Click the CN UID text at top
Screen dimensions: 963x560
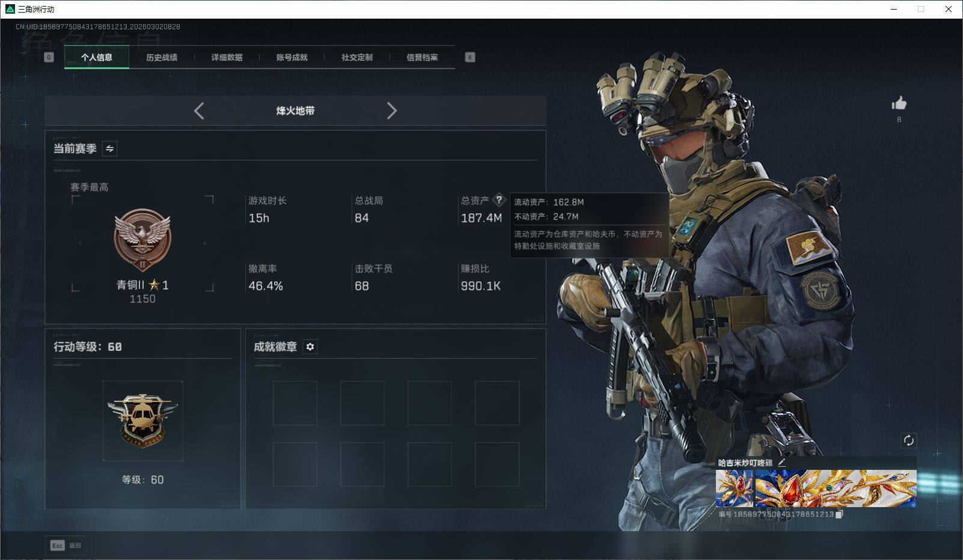[x=98, y=26]
